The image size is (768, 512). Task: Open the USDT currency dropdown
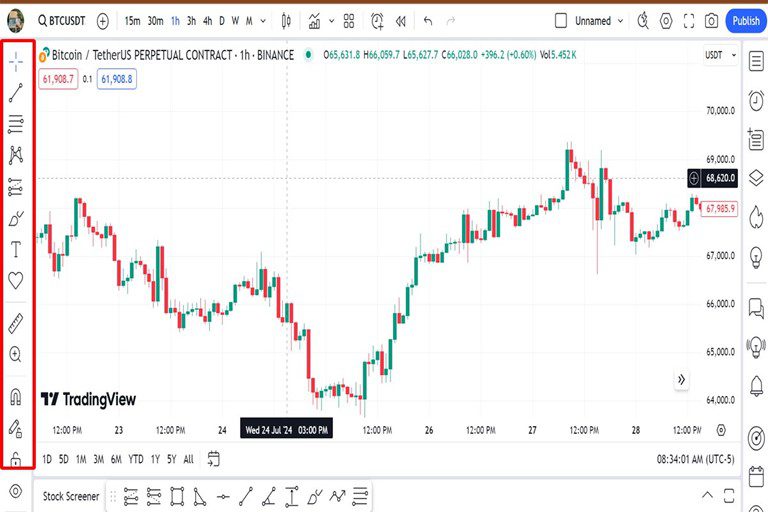[x=720, y=55]
